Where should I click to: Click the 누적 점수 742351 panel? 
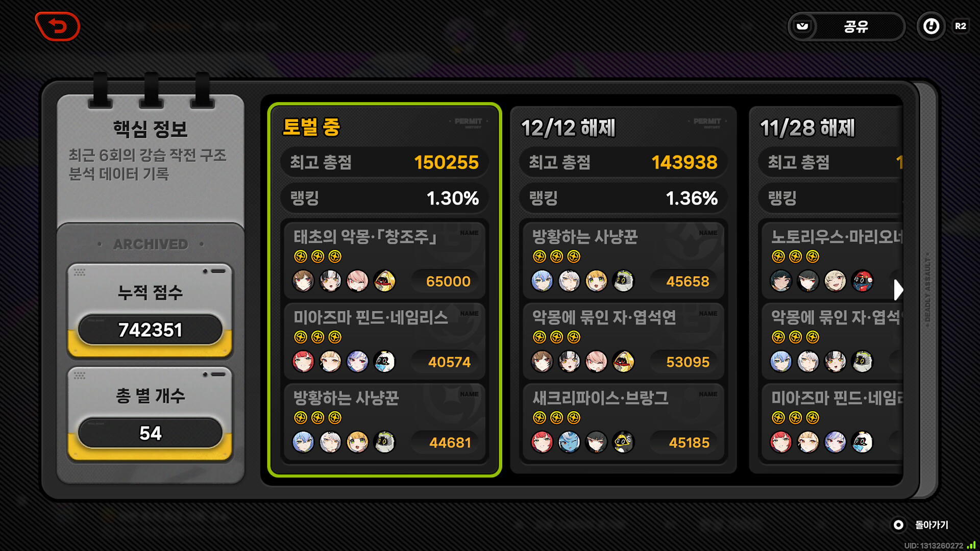(x=150, y=310)
